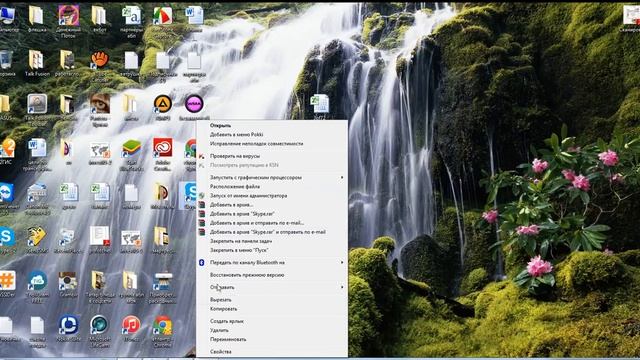This screenshot has height=360, width=640.
Task: Select the Computer icon in desktop corner
Action: [x=7, y=16]
